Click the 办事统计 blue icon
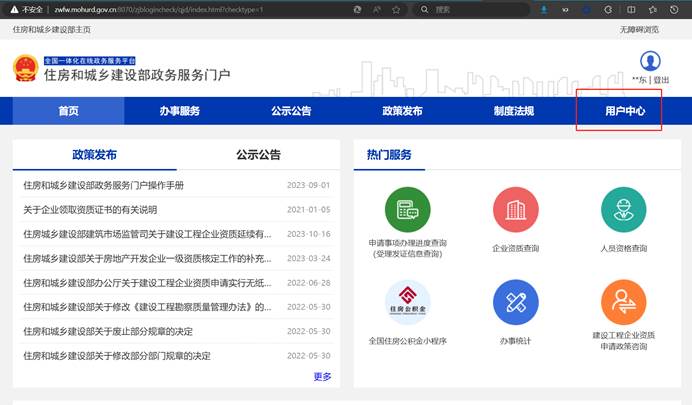This screenshot has height=405, width=692. pyautogui.click(x=516, y=303)
